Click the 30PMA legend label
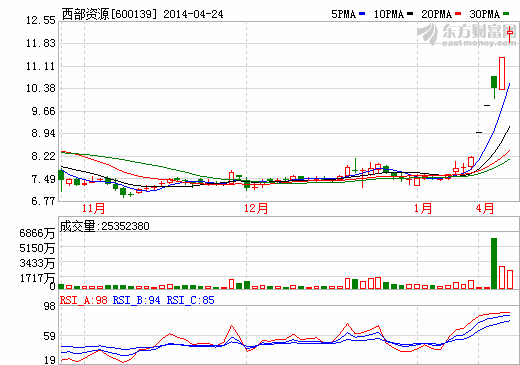The width and height of the screenshot is (520, 365). (485, 14)
